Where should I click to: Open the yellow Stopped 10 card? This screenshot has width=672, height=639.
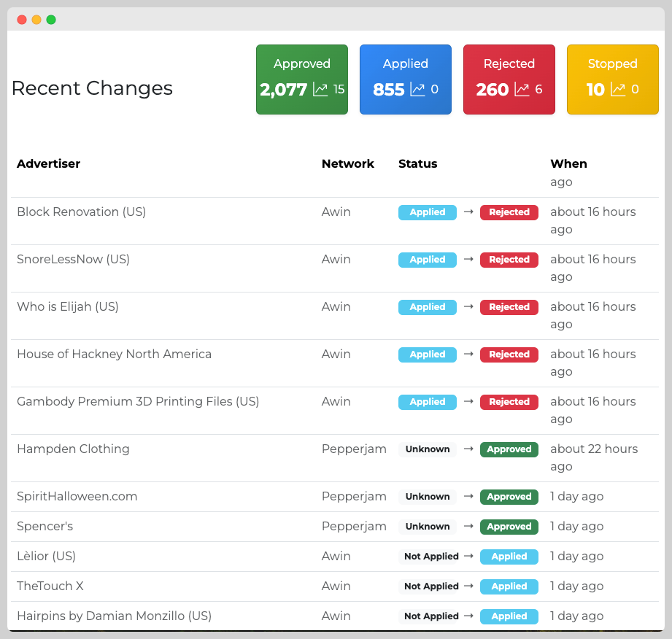613,80
